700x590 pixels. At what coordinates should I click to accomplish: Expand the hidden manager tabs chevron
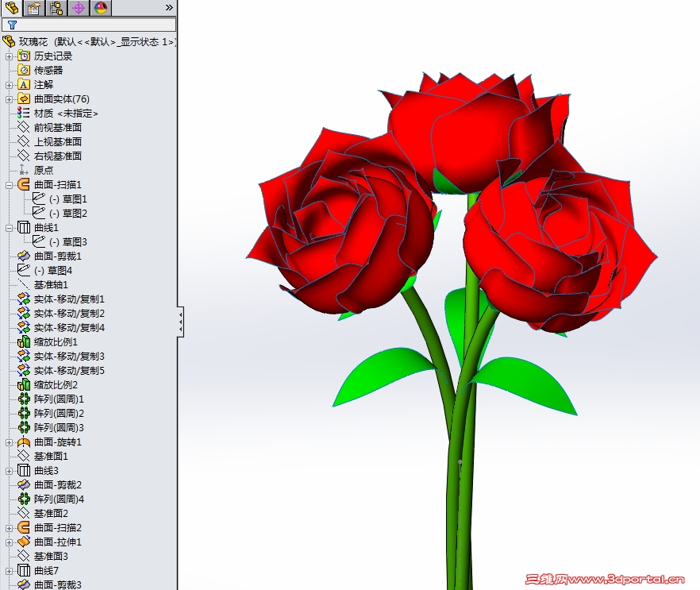click(x=169, y=8)
